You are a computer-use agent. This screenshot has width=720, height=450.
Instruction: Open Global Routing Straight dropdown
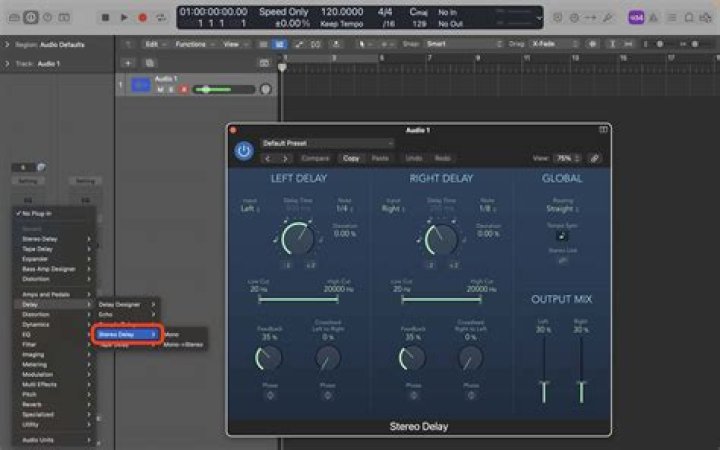tap(562, 208)
